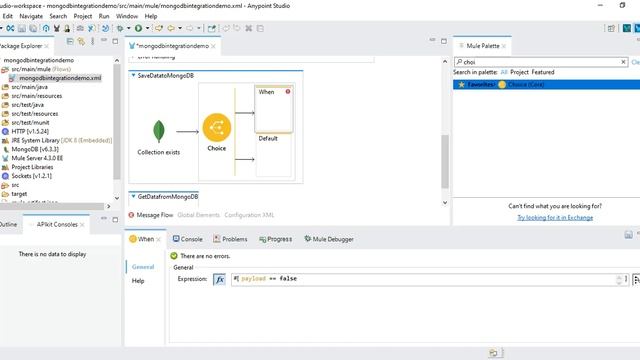This screenshot has width=640, height=360.
Task: Toggle the fx expression mode button
Action: click(x=219, y=279)
